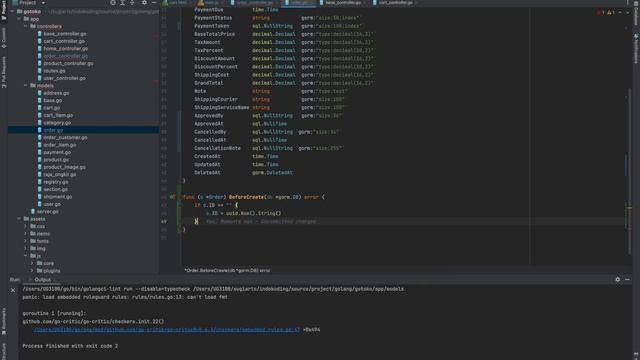Expand the core folder
640x360 pixels.
click(x=32, y=263)
